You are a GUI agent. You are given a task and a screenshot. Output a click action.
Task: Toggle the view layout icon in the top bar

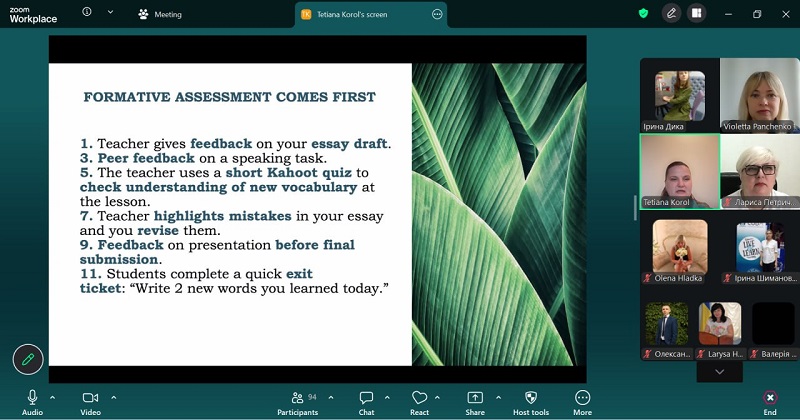[x=696, y=14]
